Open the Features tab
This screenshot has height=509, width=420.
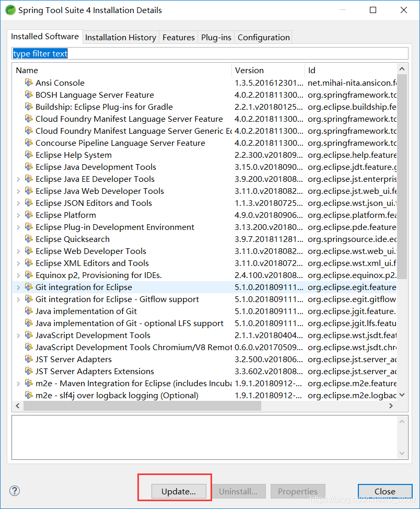(179, 37)
